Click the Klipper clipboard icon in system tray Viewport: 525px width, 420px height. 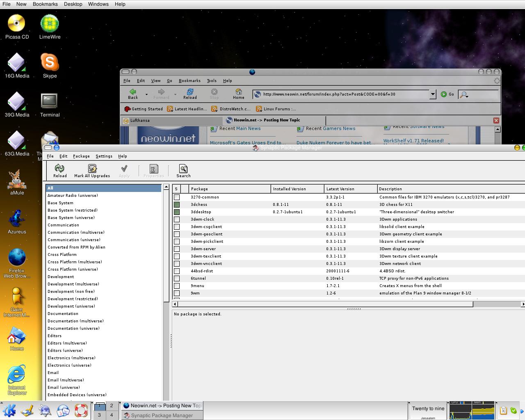[x=504, y=410]
